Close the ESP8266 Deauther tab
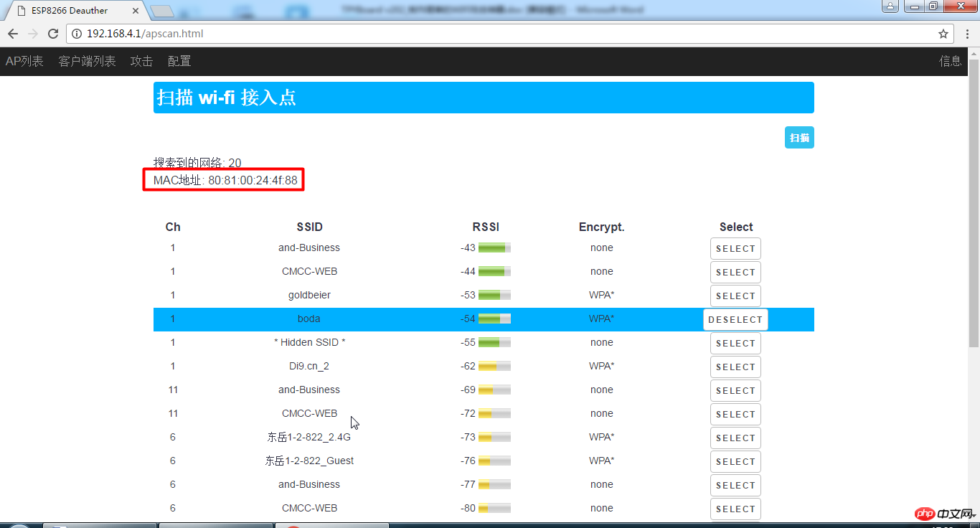The width and height of the screenshot is (980, 528). [136, 11]
